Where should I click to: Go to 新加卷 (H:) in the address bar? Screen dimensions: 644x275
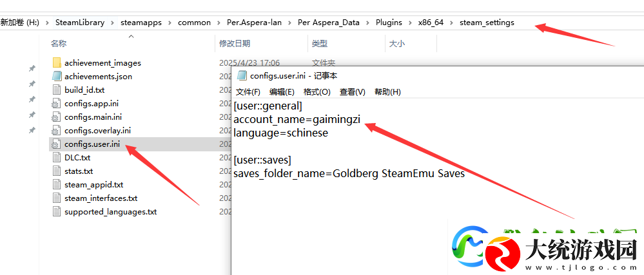[20, 23]
